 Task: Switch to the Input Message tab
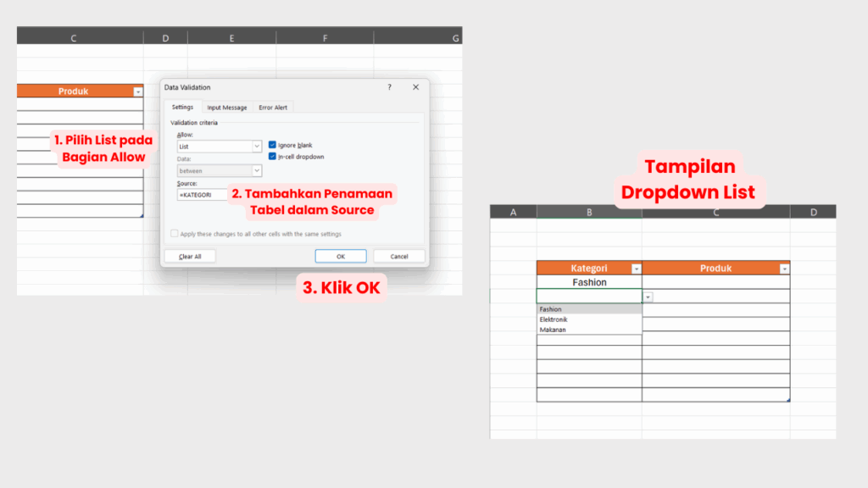(x=227, y=108)
